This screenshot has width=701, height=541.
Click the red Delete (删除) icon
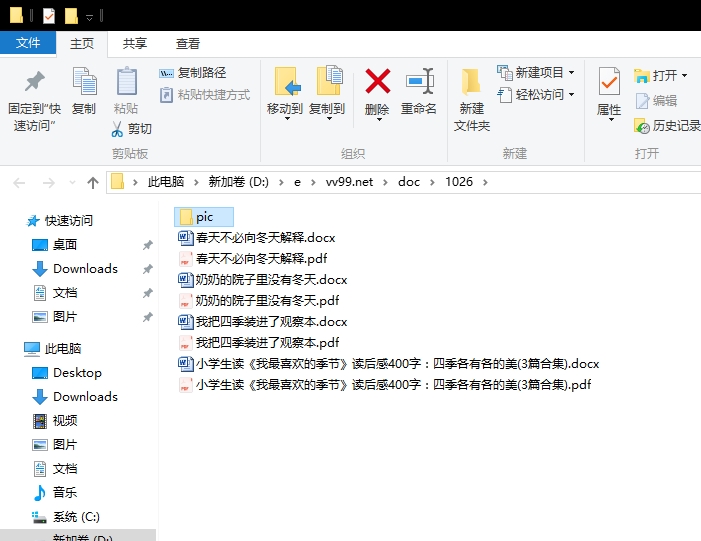377,81
